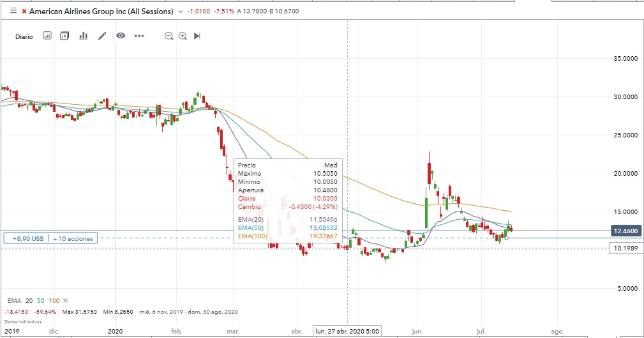Viewport: 644px width, 338px height.
Task: Open the date range calendar icon
Action: point(48,36)
